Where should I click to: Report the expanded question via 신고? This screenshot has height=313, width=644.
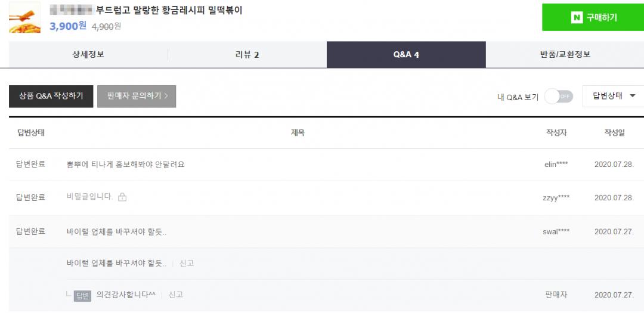point(187,264)
